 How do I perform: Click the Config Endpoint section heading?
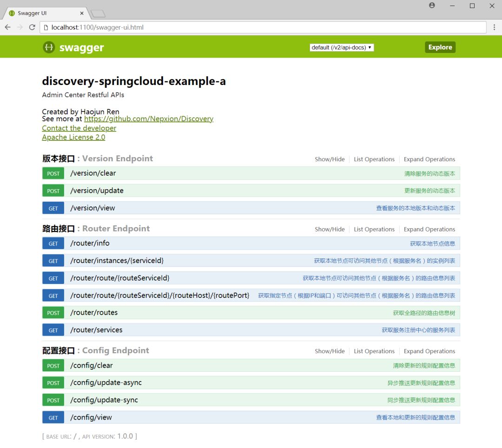(95, 350)
